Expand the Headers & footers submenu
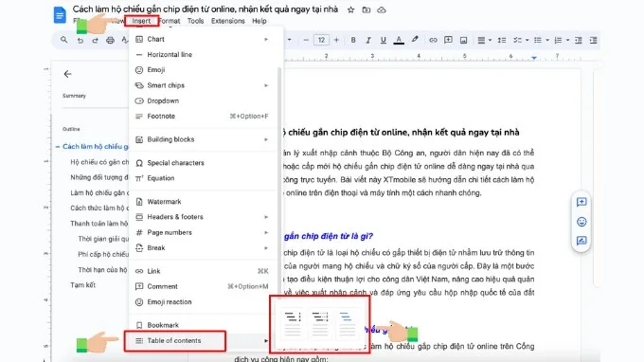This screenshot has width=644, height=362. tap(204, 217)
